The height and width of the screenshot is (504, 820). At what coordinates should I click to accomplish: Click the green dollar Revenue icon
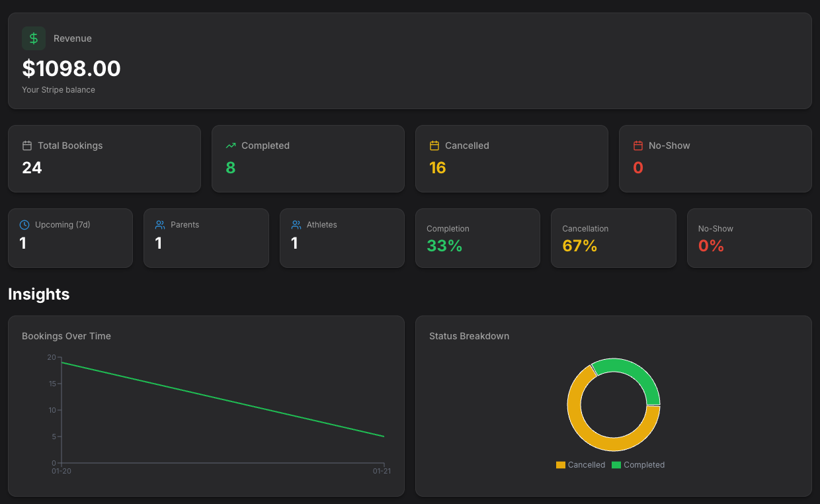tap(34, 38)
